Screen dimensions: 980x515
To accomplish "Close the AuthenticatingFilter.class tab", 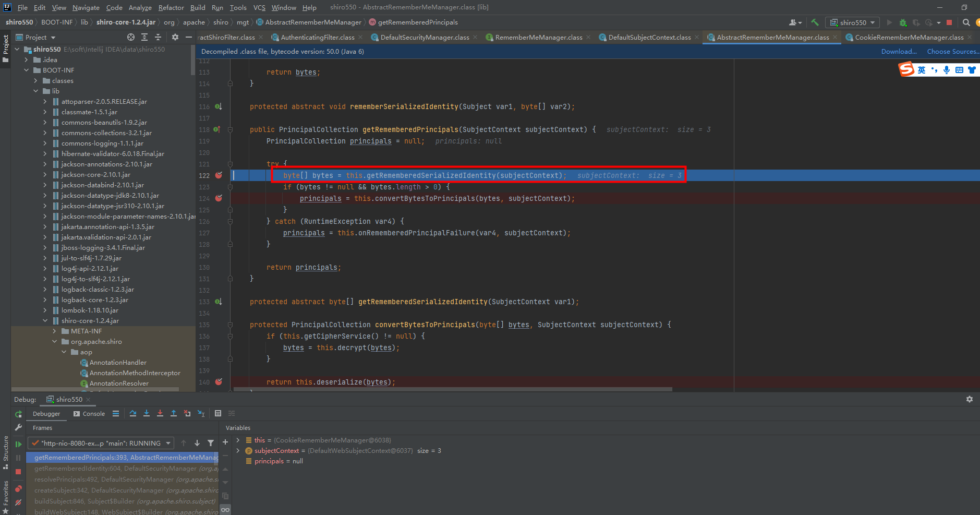I will [x=360, y=37].
